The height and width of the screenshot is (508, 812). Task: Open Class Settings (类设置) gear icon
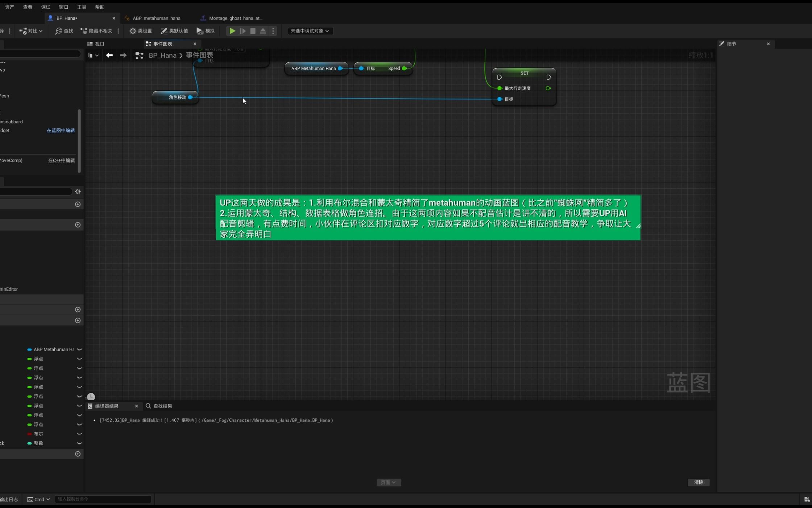(133, 31)
